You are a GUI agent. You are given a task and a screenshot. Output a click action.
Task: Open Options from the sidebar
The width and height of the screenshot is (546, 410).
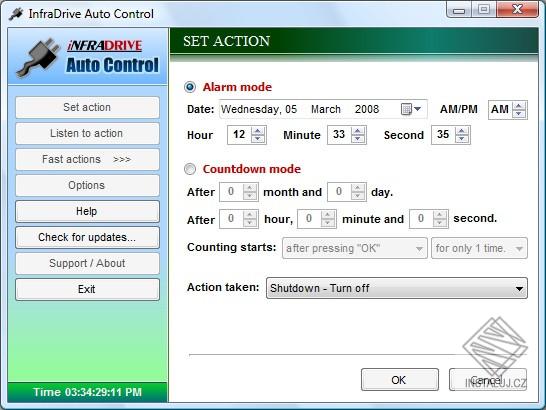[87, 185]
